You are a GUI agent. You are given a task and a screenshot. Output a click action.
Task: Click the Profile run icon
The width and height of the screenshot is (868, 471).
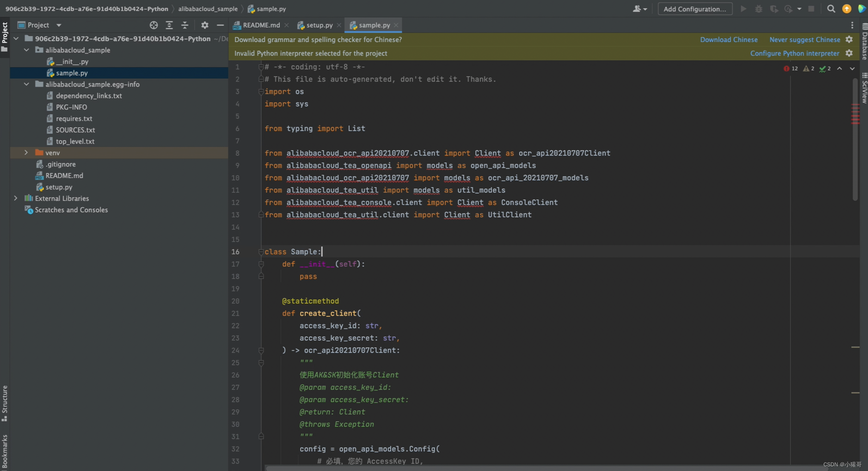[x=788, y=8]
